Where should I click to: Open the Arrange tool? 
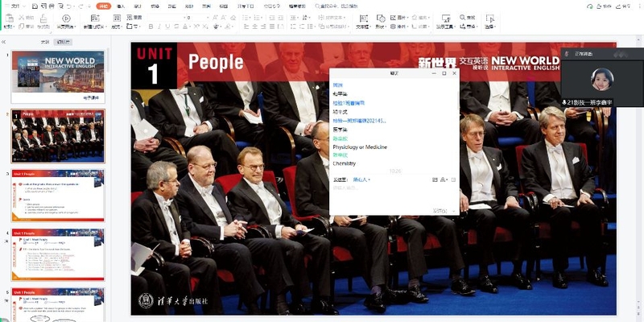(398, 27)
